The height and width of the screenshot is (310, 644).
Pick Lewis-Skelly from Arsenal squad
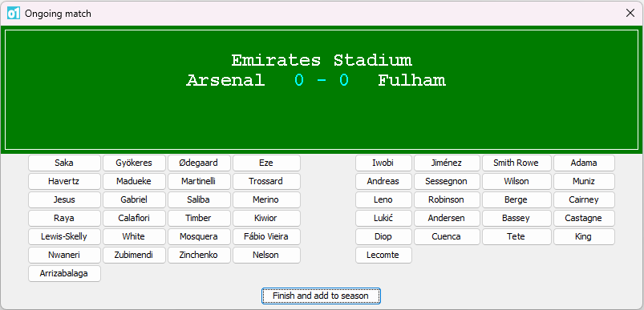click(x=64, y=236)
